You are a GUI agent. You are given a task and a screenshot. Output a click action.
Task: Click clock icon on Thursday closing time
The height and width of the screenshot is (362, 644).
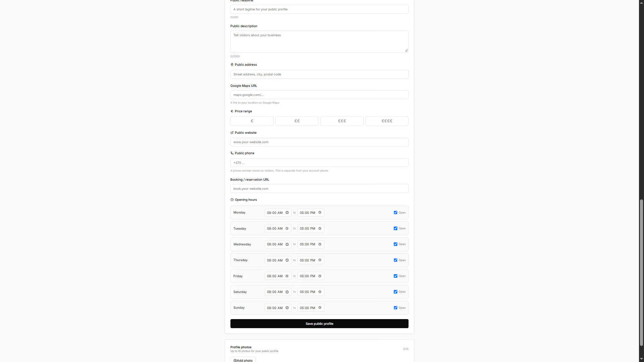pos(320,260)
